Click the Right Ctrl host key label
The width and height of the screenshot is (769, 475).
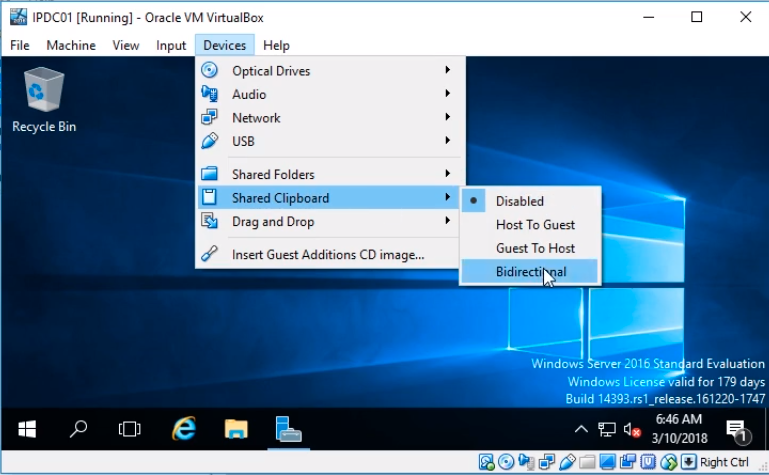pyautogui.click(x=724, y=462)
